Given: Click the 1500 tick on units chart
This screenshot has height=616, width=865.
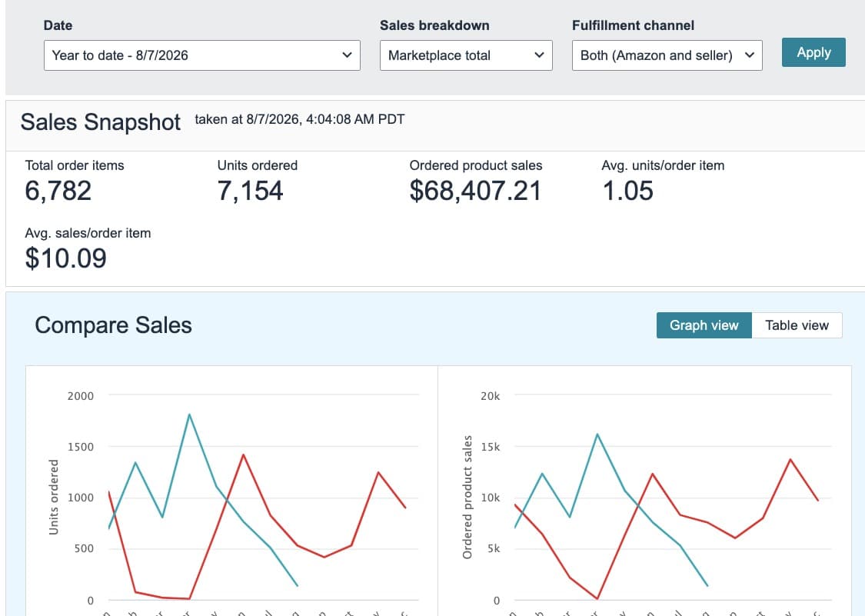Looking at the screenshot, I should (81, 447).
